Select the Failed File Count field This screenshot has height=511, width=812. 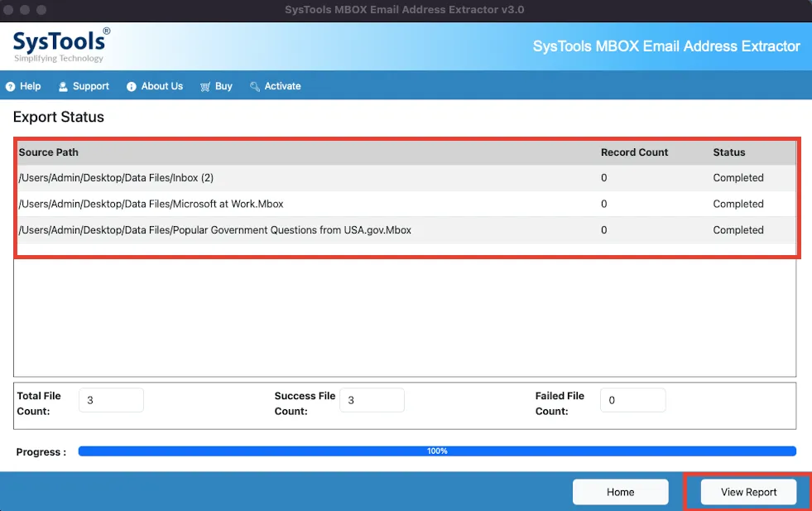pyautogui.click(x=633, y=400)
